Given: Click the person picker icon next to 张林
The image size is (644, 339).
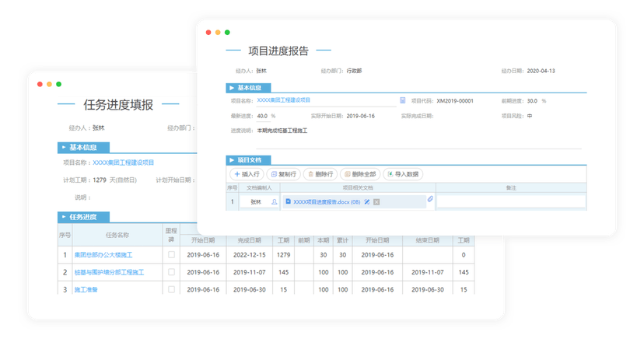Looking at the screenshot, I should click(274, 202).
